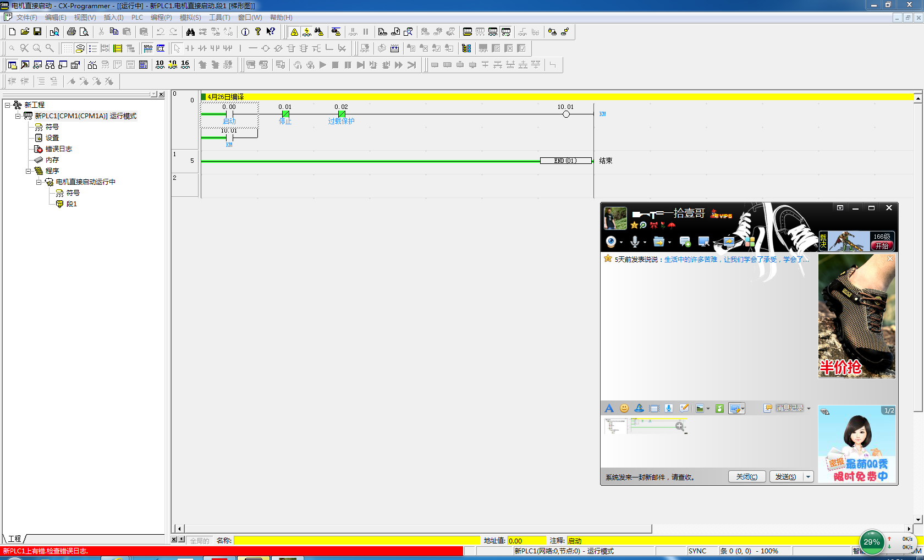Screen dimensions: 924x560
Task: Click the microphone voice call icon
Action: tap(635, 241)
